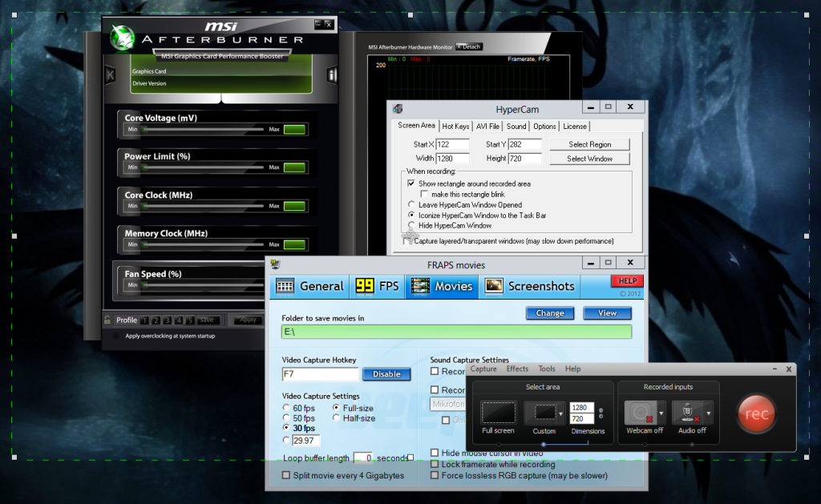Click the Video Capture Hotkey field
The width and height of the screenshot is (821, 504).
320,374
